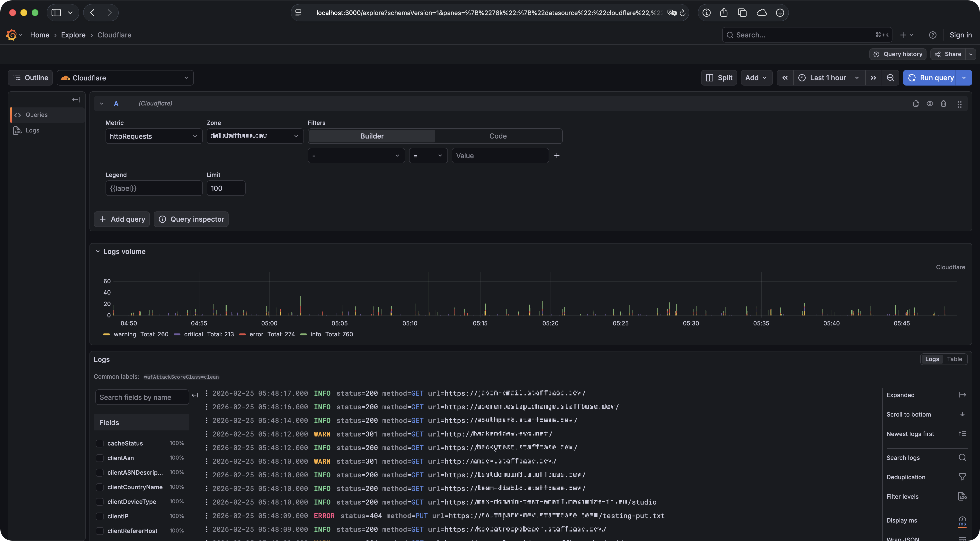Shift time range backwards
The image size is (980, 541).
pos(785,78)
